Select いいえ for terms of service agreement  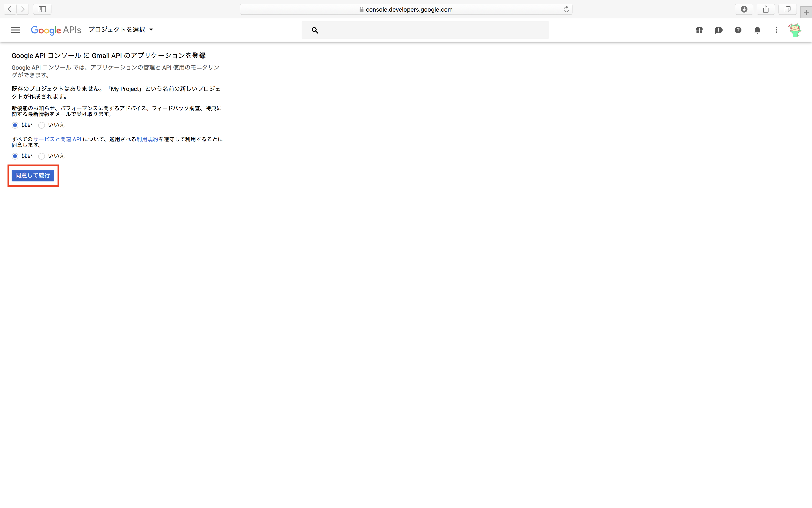42,156
